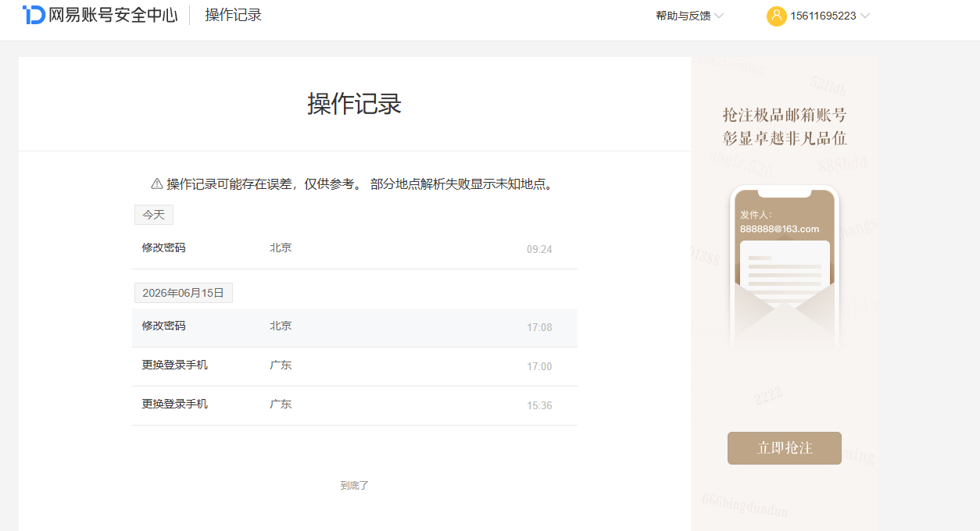The height and width of the screenshot is (531, 980).
Task: Click the 操作记录 header label
Action: pos(234,15)
